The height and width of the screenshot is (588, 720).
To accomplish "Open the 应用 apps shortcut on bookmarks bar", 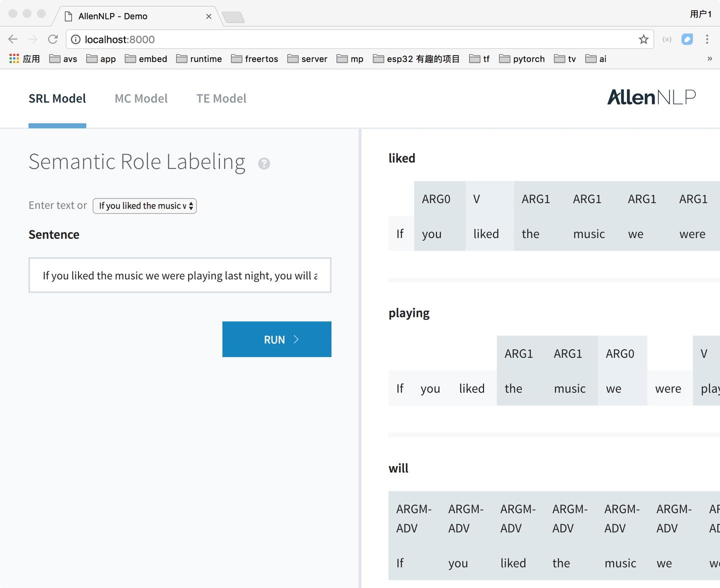I will pos(24,58).
